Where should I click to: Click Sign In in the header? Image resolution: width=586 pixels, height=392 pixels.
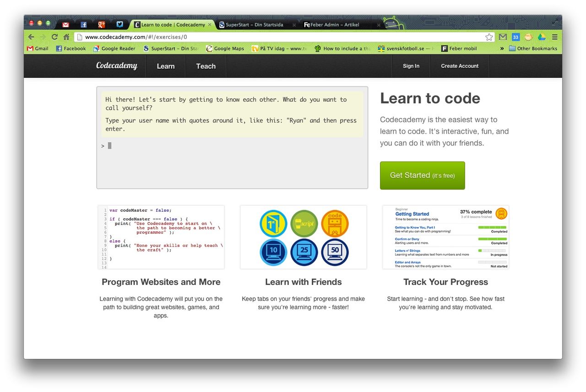[x=411, y=66]
